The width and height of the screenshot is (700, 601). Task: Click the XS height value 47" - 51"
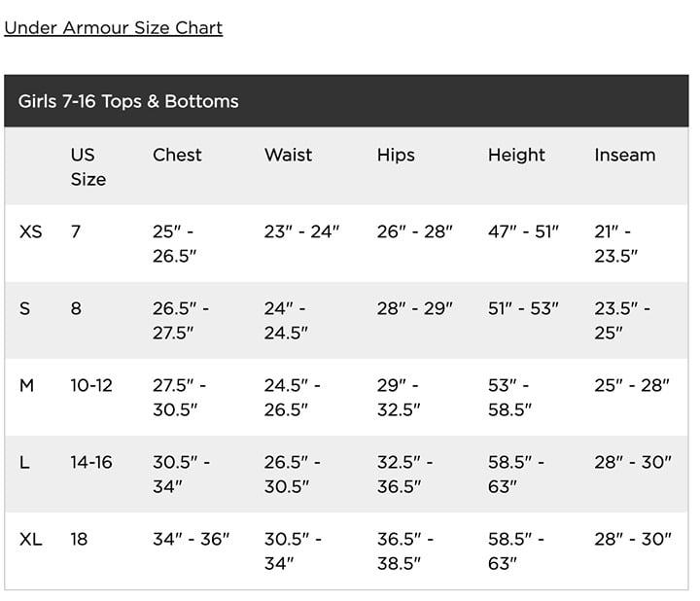(523, 231)
